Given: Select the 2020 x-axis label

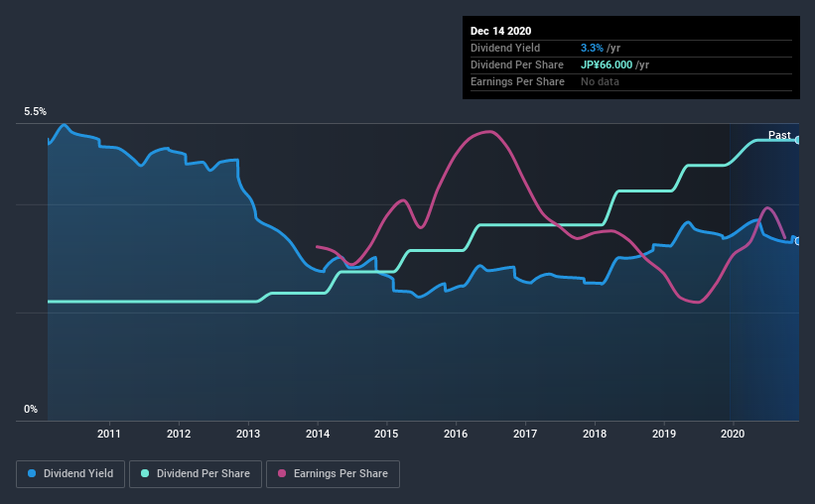Looking at the screenshot, I should (x=733, y=434).
